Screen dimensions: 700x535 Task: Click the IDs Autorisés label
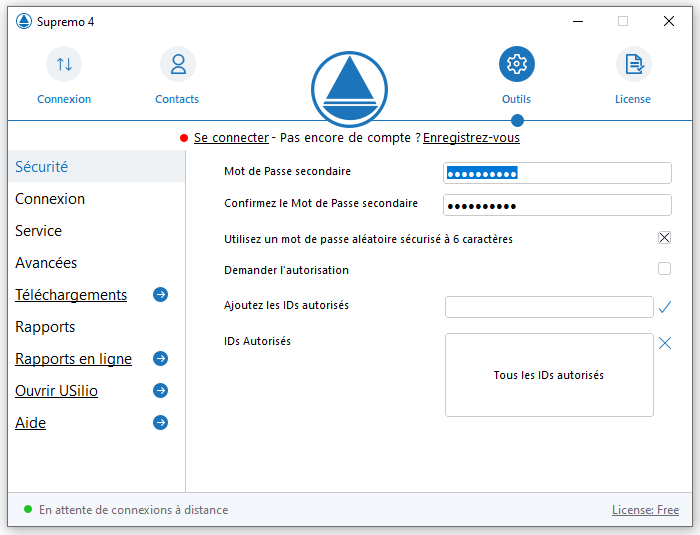coord(257,341)
